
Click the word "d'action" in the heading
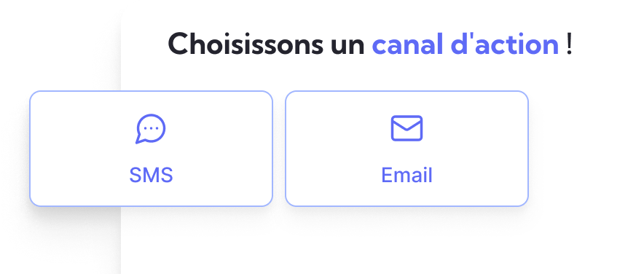tap(505, 44)
